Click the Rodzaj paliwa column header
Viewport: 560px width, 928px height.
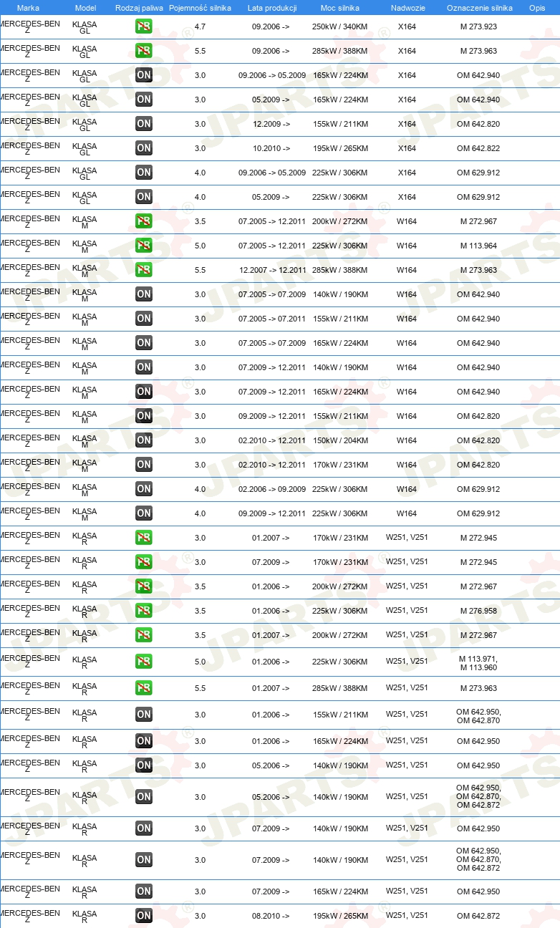point(139,8)
